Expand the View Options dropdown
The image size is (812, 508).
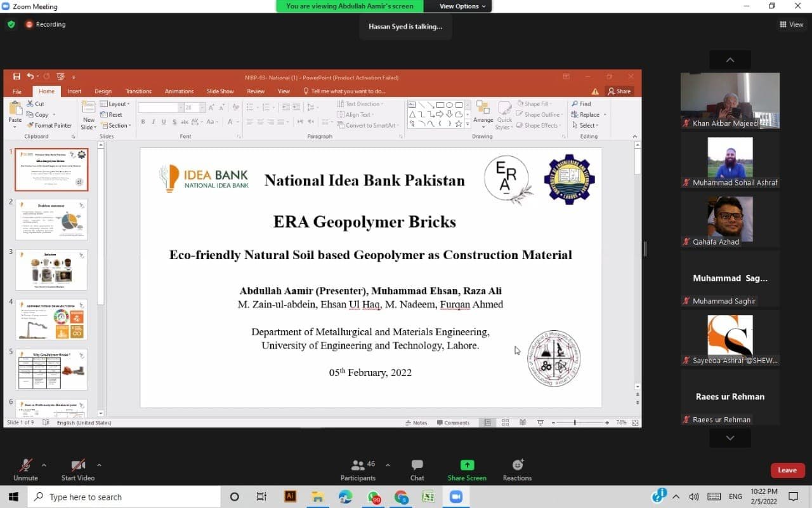click(463, 6)
